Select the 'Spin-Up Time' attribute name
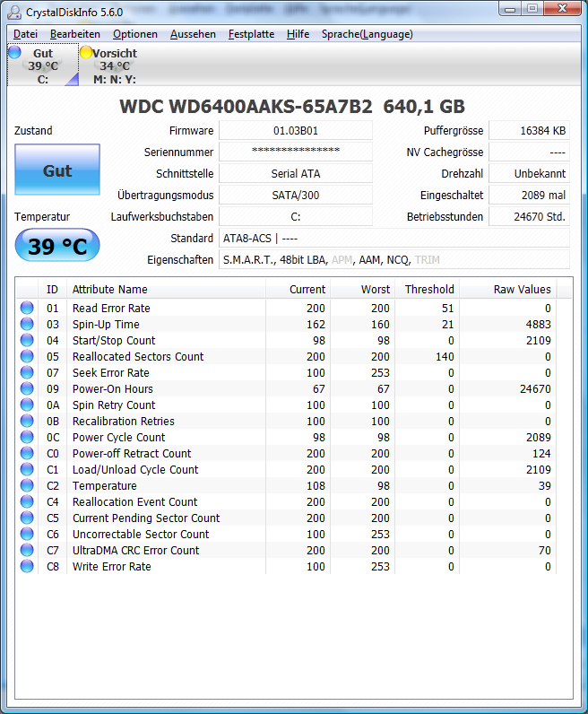This screenshot has width=588, height=714. point(106,324)
